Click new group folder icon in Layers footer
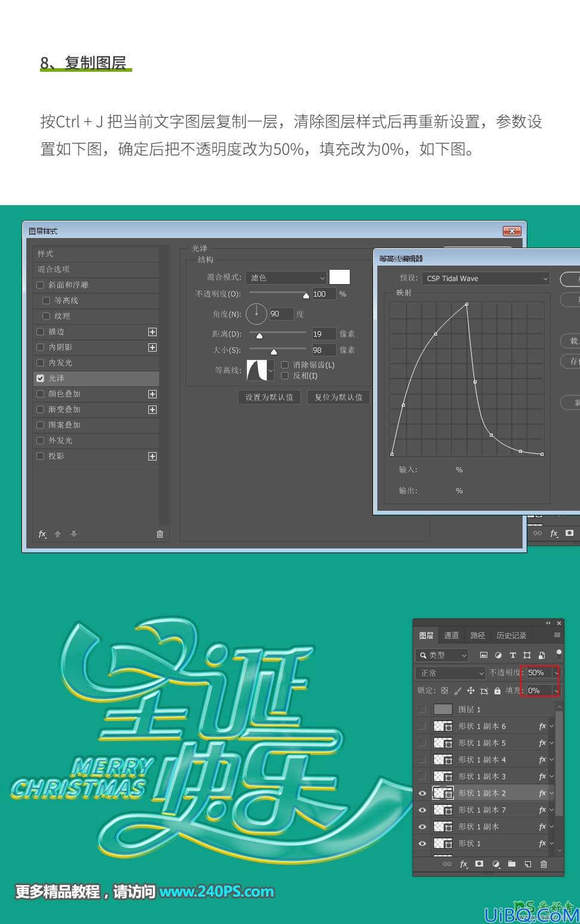 [511, 864]
